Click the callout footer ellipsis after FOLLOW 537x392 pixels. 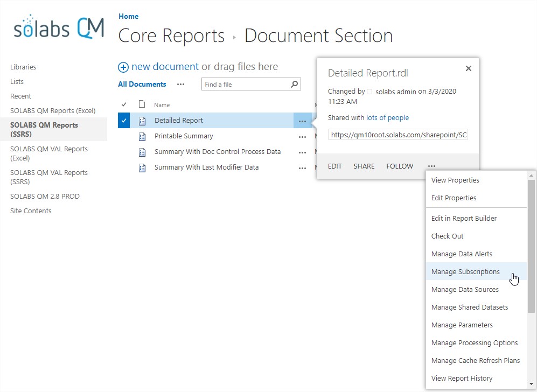click(x=432, y=166)
